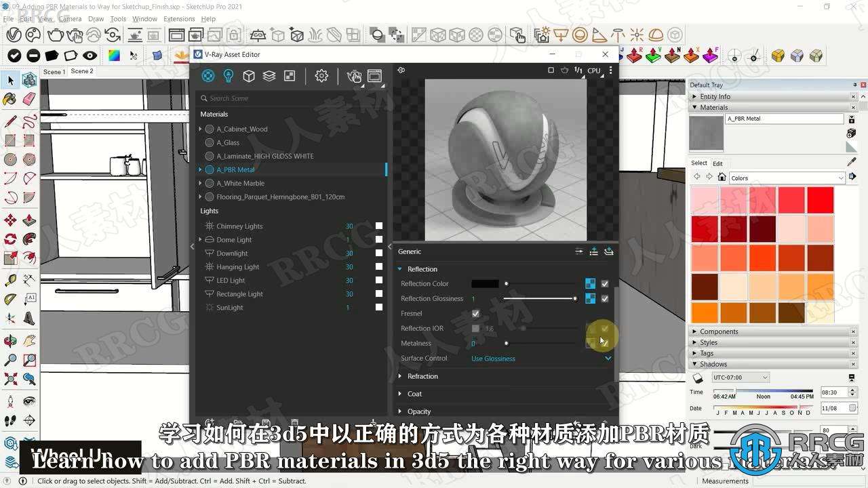The image size is (868, 488).
Task: Toggle SunLight enable checkbox
Action: point(379,307)
